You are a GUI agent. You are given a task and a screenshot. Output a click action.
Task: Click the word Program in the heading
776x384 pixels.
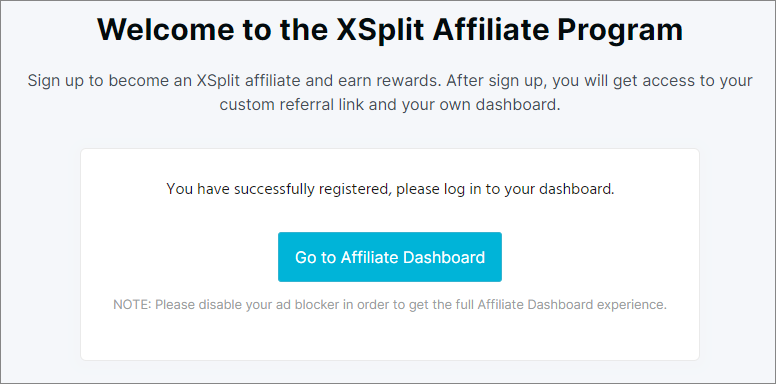point(620,31)
